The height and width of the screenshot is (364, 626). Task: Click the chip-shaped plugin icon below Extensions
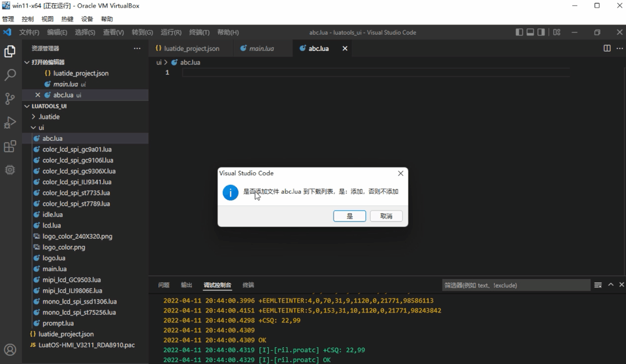(9, 169)
